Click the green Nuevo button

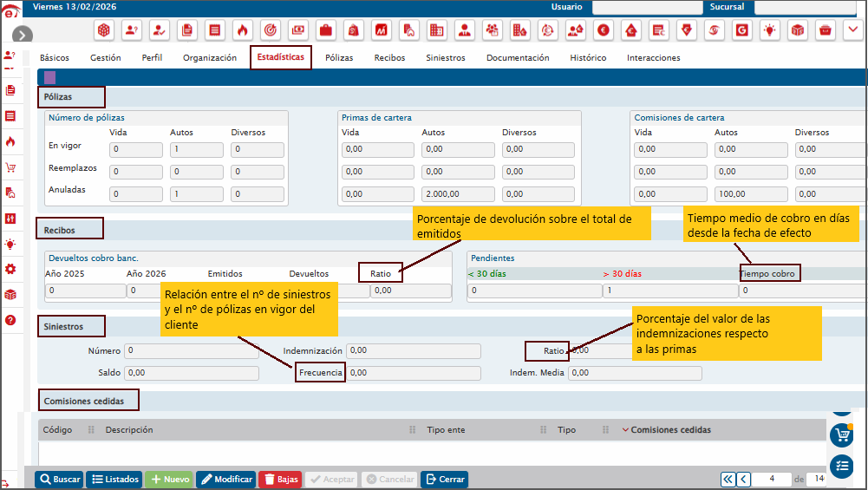pos(169,480)
